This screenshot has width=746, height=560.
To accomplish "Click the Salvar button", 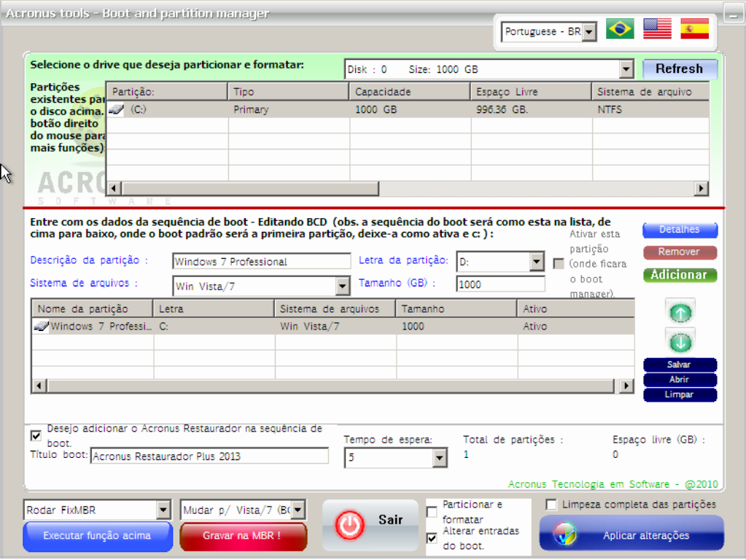I will 680,365.
